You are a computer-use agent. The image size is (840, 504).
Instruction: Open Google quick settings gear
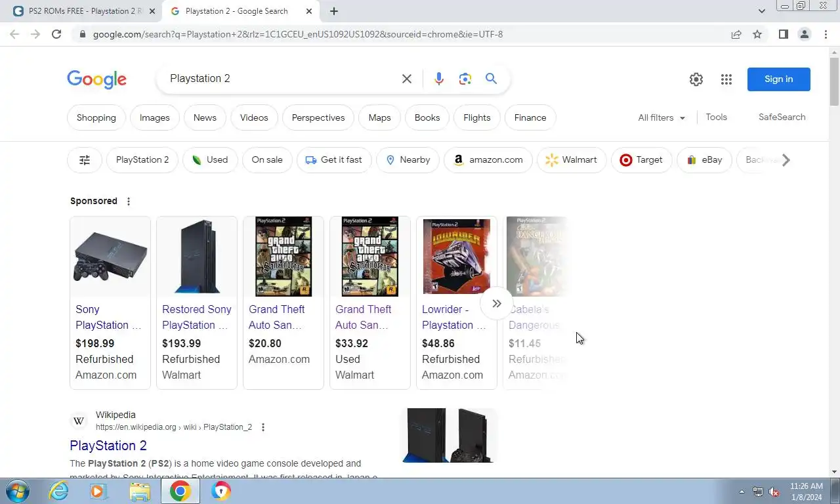696,79
